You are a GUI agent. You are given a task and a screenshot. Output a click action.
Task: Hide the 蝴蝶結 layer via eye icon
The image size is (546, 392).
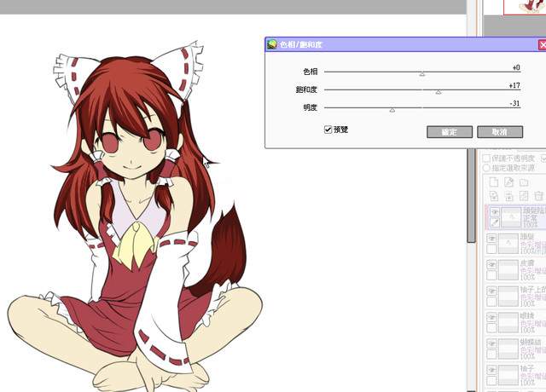[x=491, y=343]
